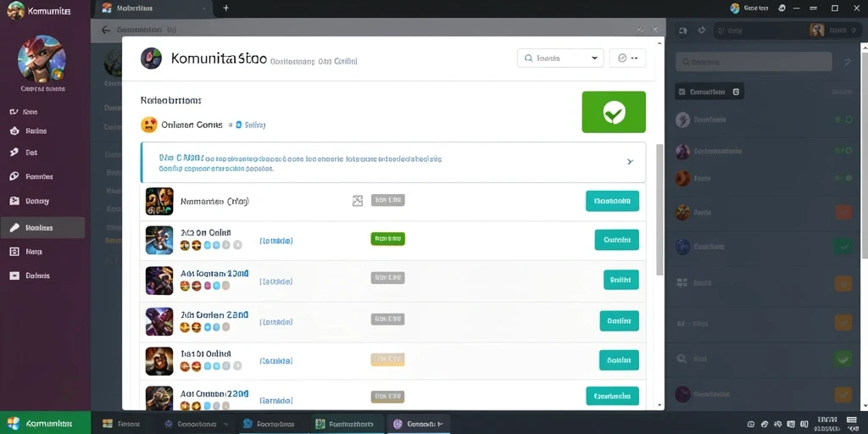Click the down arrow at the bottom of the dialog scrollbar

point(659,405)
